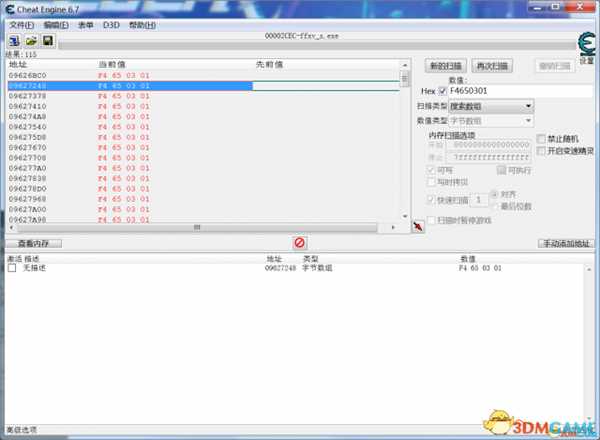Click the open process icon
Screen dimensions: 600x440
coord(16,40)
